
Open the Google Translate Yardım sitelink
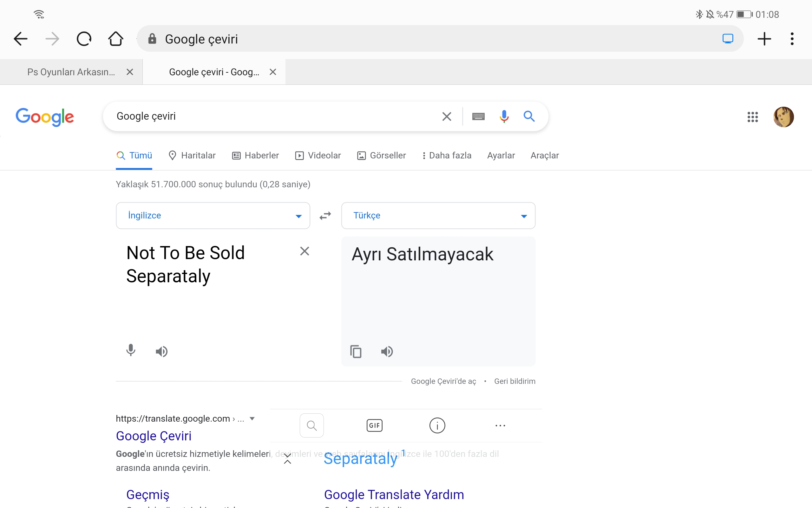[x=394, y=495]
